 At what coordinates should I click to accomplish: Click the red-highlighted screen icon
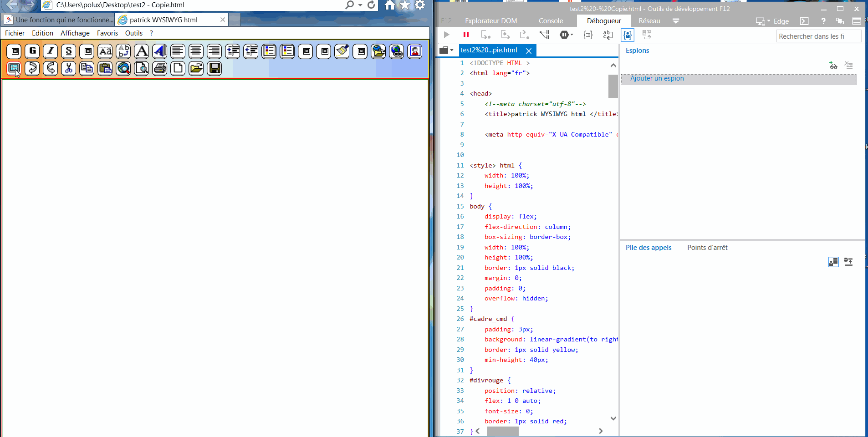coord(14,68)
